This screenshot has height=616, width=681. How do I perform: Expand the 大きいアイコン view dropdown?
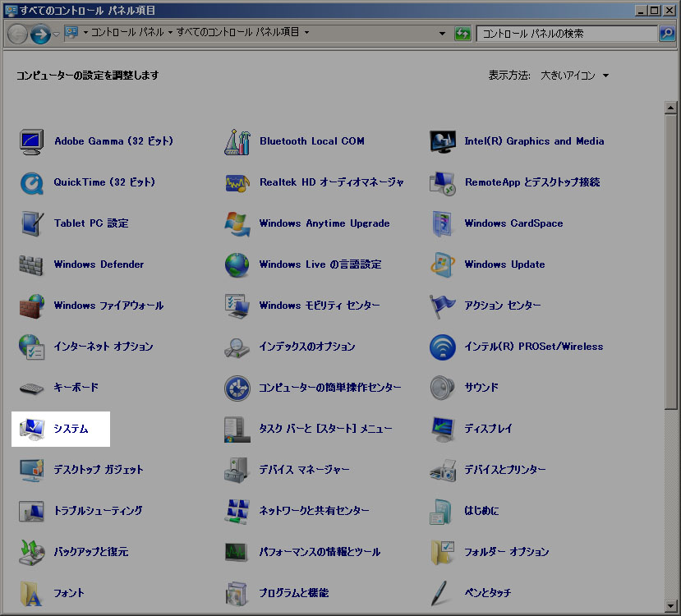[605, 76]
